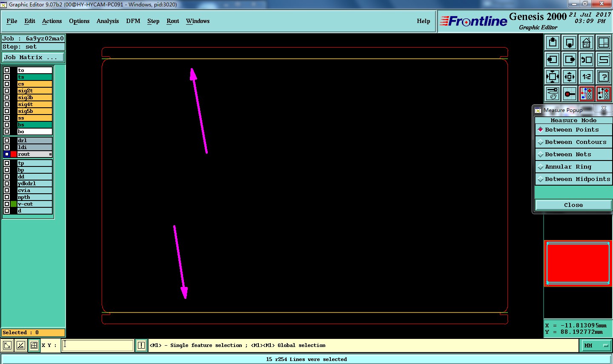Click the question mark help icon
The width and height of the screenshot is (613, 364).
(x=604, y=77)
